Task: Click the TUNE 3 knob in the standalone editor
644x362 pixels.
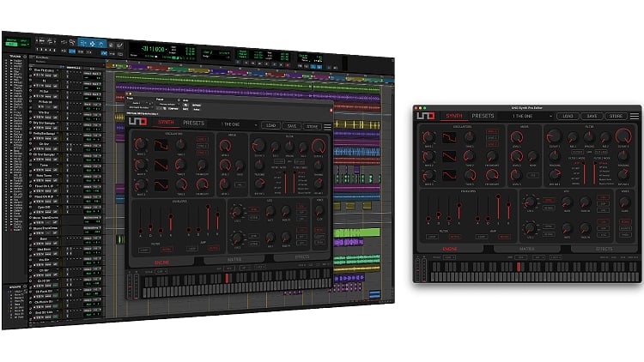Action: 471,175
